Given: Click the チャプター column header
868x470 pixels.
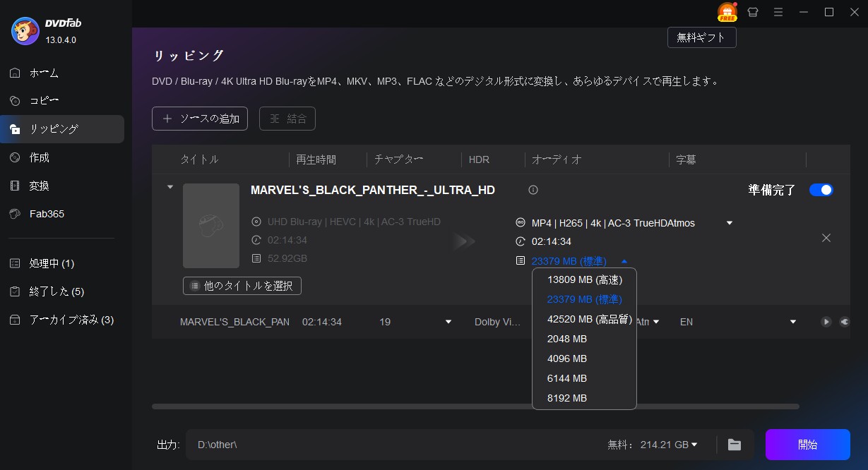Looking at the screenshot, I should [x=399, y=159].
